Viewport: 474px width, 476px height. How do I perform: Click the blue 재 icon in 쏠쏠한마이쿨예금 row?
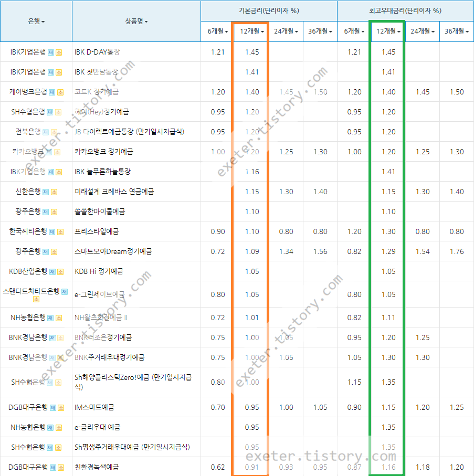coord(46,212)
